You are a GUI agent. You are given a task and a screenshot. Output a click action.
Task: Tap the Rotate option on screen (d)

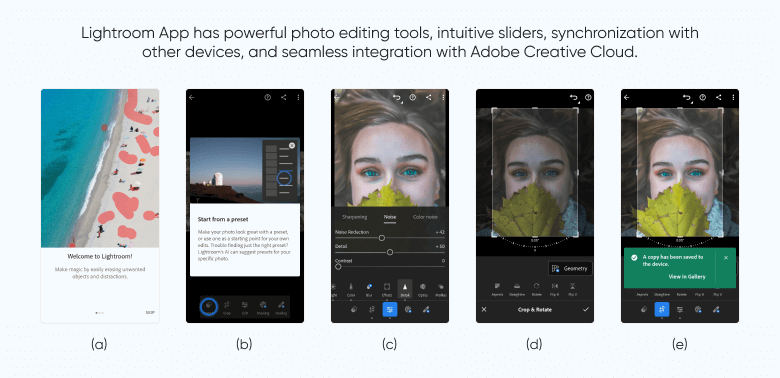(x=536, y=289)
